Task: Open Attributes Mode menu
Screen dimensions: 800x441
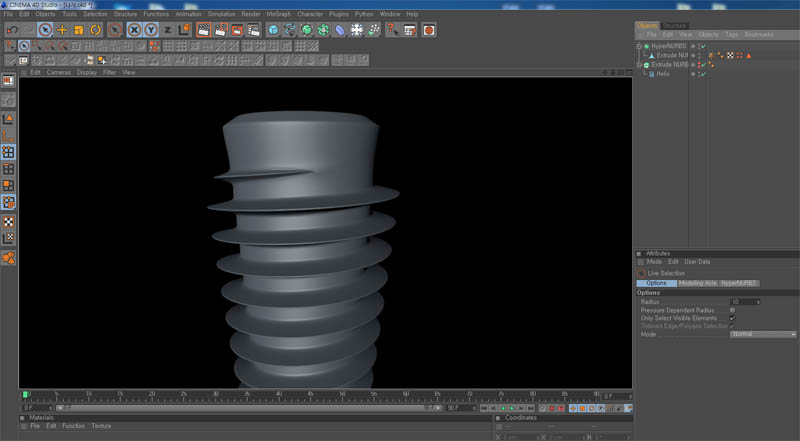Action: point(654,262)
